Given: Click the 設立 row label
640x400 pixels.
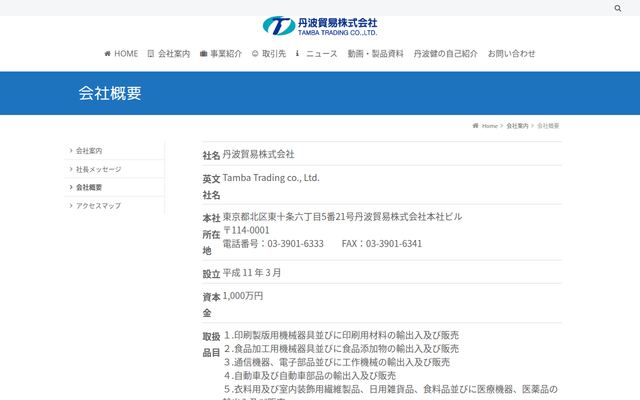Looking at the screenshot, I should point(211,274).
